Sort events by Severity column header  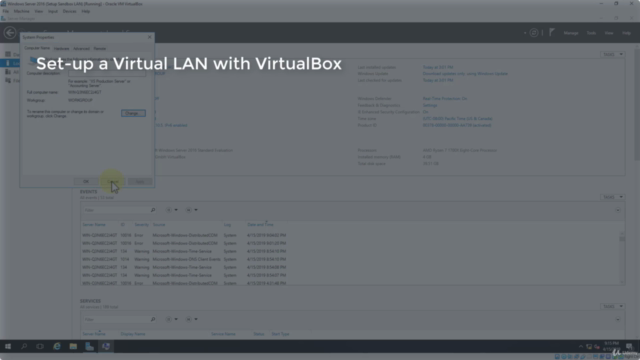click(141, 224)
